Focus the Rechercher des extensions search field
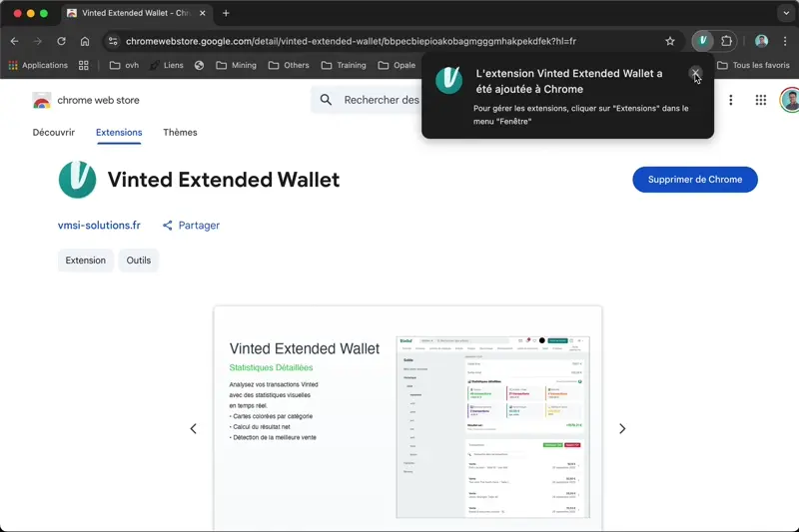799x532 pixels. [382, 100]
